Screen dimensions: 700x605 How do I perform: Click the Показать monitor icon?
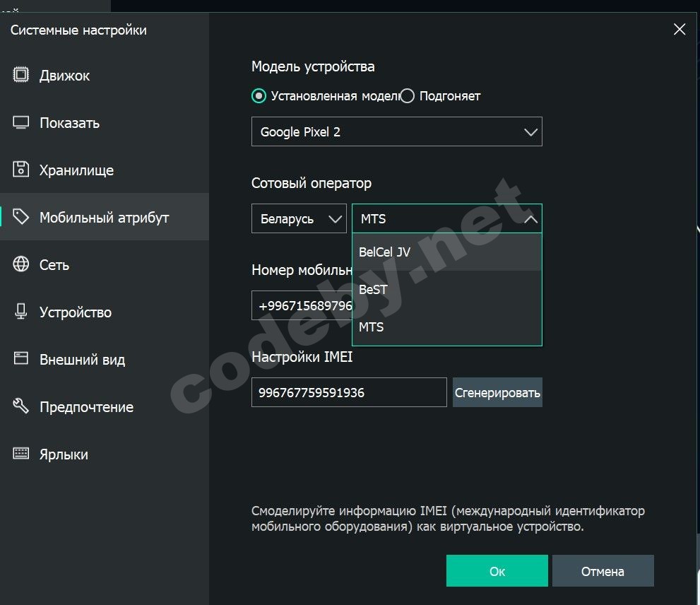pos(20,122)
